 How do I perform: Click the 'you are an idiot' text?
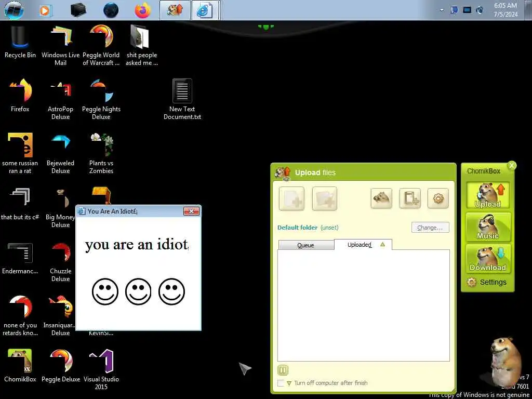pyautogui.click(x=137, y=244)
